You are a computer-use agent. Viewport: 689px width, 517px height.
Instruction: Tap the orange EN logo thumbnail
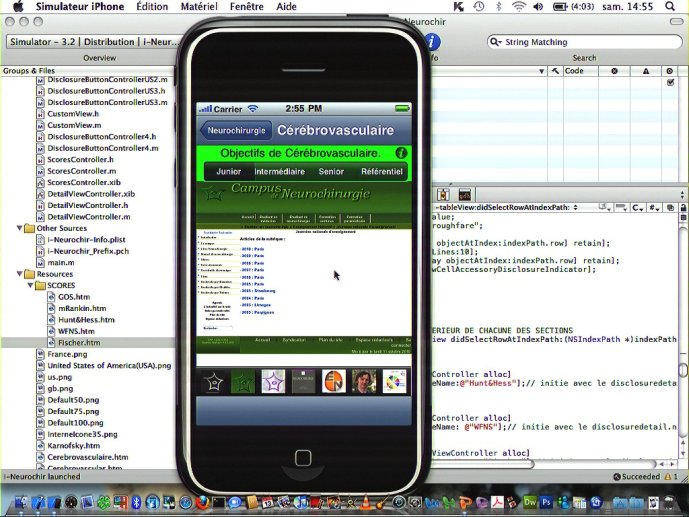(334, 381)
